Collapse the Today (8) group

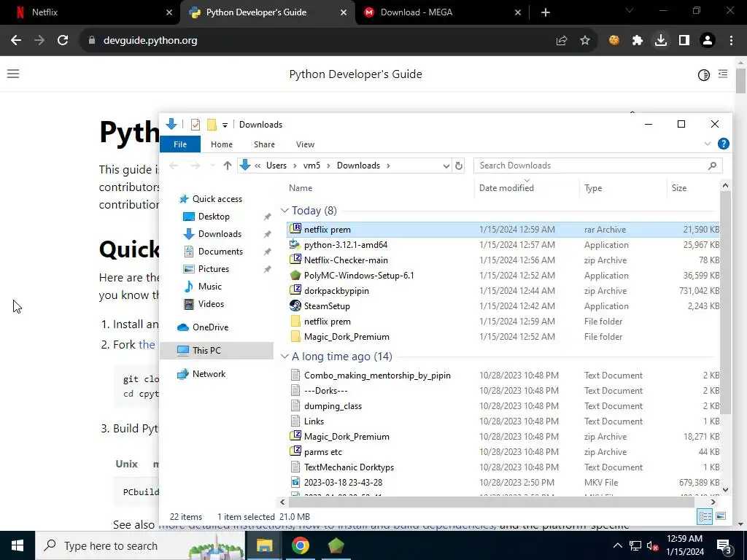[x=285, y=211]
